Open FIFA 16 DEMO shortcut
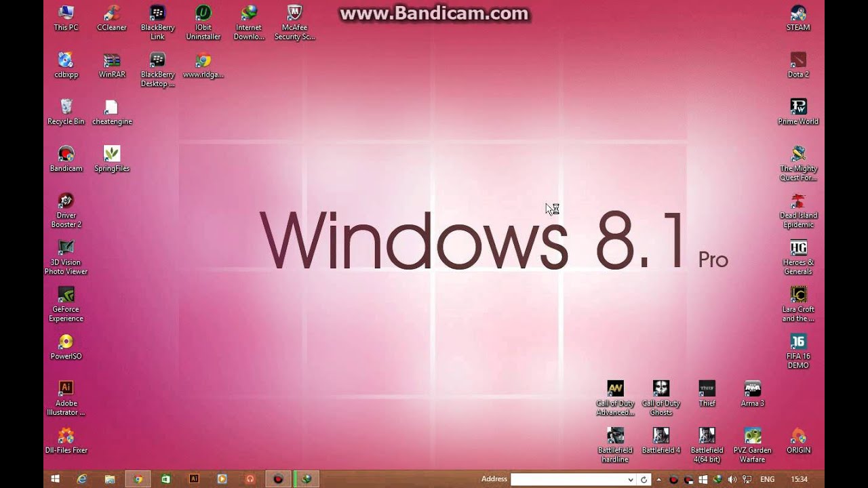Screen dimensions: 868x488 point(798,350)
